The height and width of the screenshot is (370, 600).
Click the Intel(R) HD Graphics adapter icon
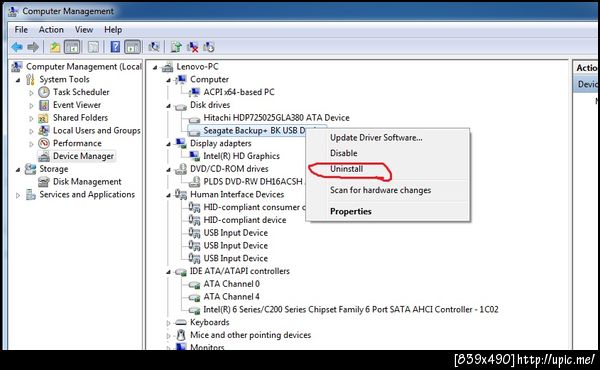(194, 156)
